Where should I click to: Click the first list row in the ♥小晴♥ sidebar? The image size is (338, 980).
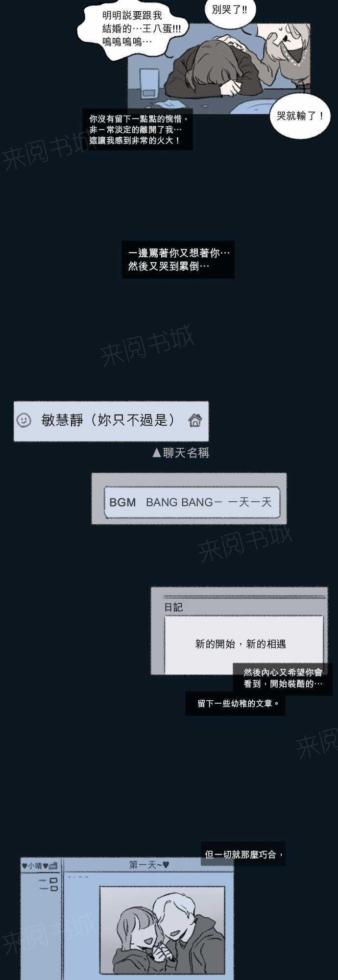[x=48, y=881]
